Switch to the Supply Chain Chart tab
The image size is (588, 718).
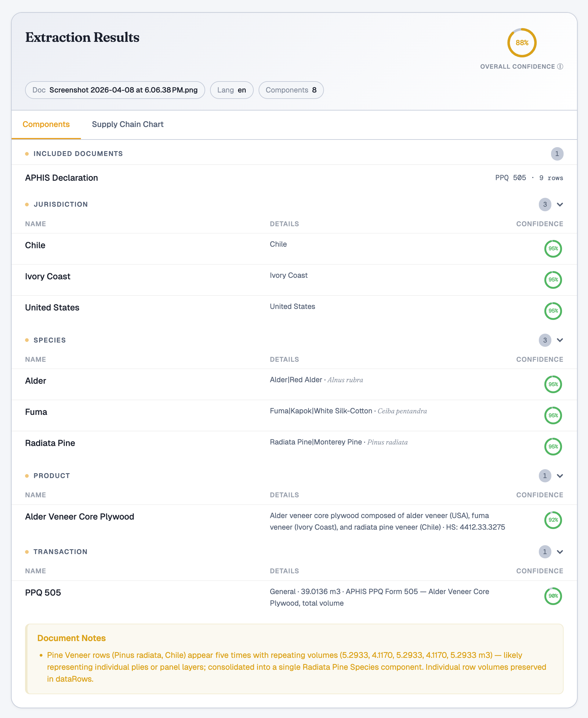128,124
